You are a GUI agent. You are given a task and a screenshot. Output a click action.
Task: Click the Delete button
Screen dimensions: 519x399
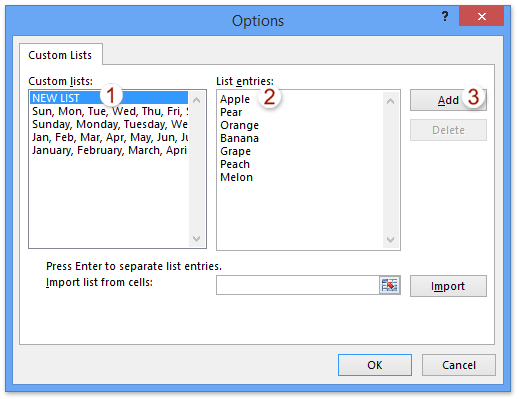coord(448,130)
